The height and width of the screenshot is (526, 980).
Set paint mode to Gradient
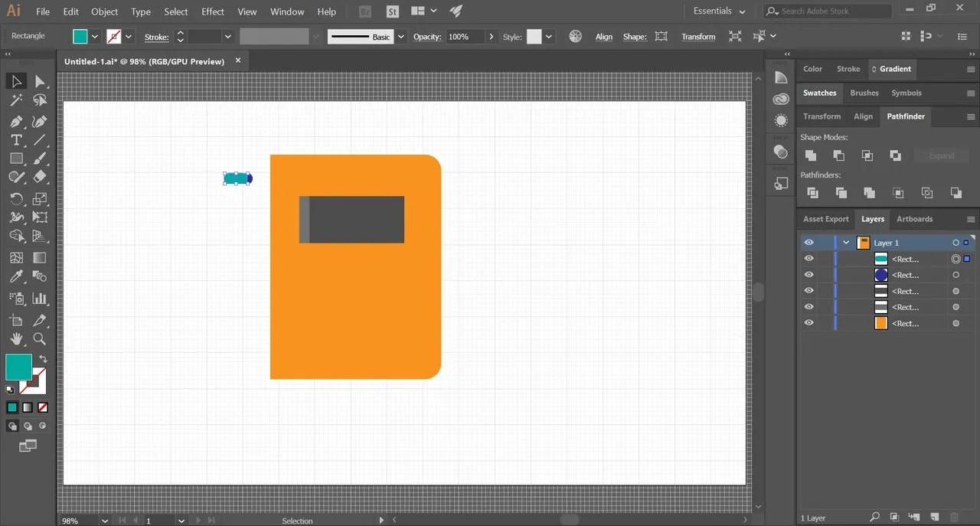28,407
